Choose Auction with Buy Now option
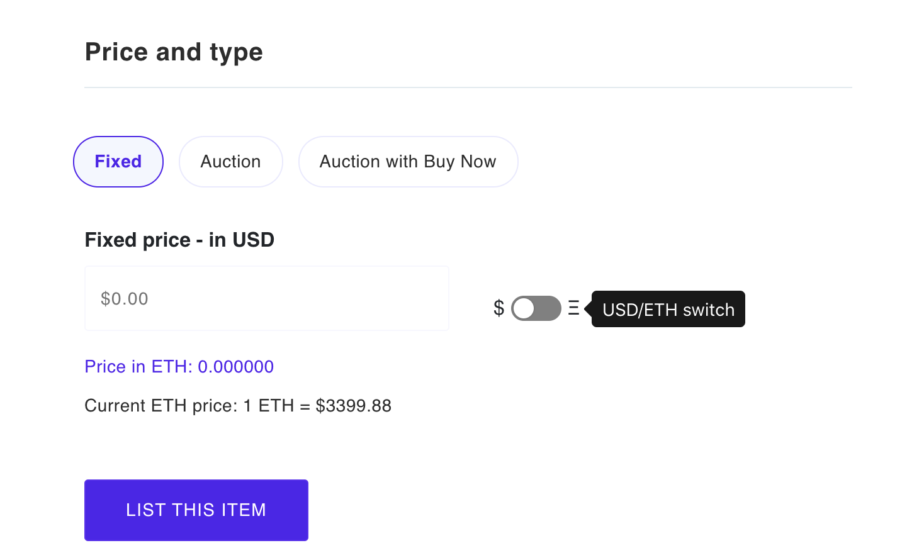 click(x=408, y=162)
